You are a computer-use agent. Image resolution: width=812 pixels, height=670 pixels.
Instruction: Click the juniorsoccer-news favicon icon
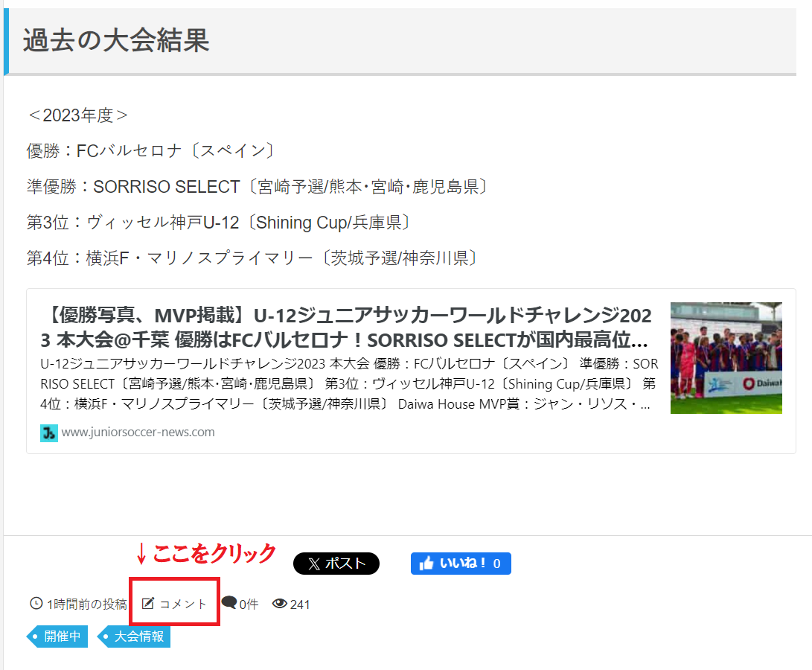click(x=49, y=433)
